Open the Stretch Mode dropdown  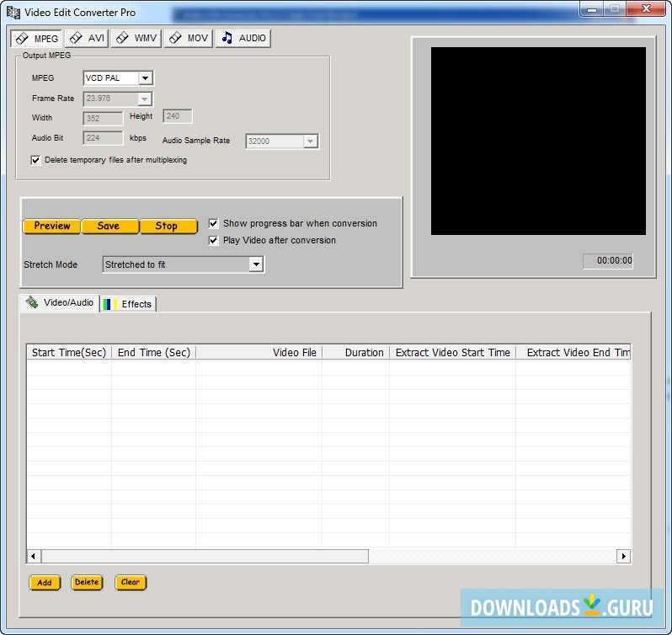coord(256,264)
